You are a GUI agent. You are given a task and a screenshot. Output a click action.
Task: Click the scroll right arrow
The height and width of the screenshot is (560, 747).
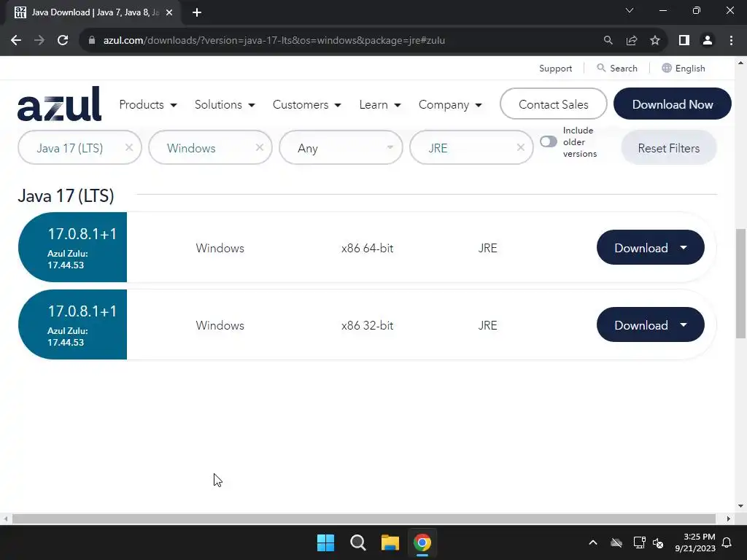[x=729, y=518]
